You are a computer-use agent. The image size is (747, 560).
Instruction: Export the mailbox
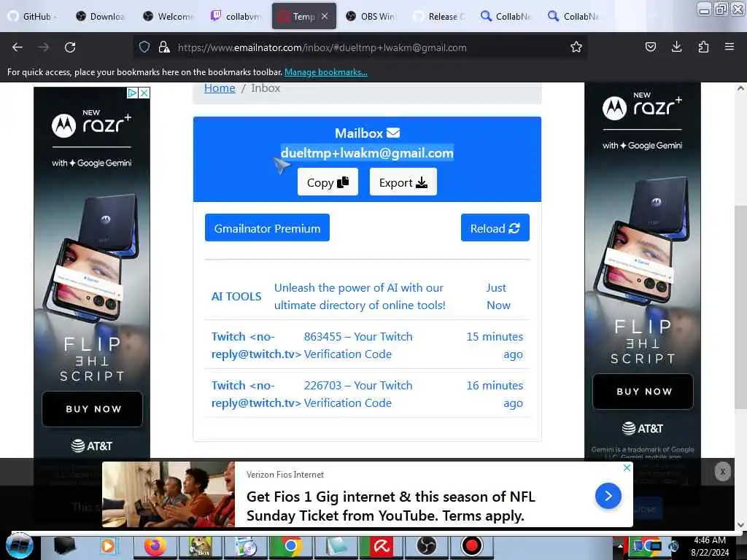403,182
